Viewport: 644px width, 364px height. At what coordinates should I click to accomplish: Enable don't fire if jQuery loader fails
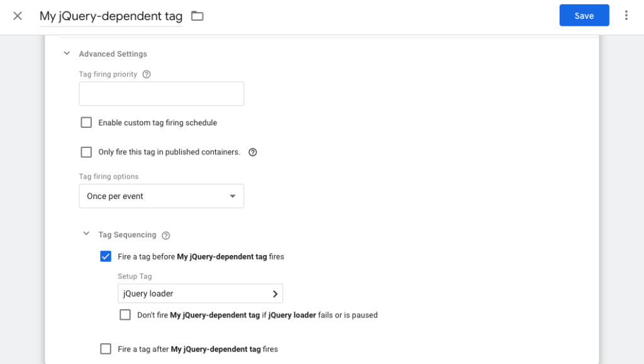coord(125,314)
